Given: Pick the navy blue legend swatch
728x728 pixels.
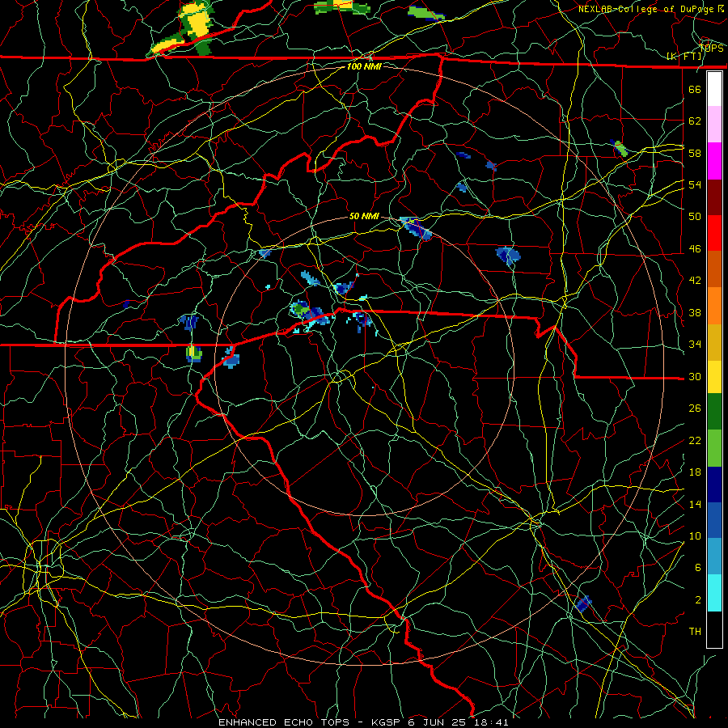Looking at the screenshot, I should coord(714,485).
